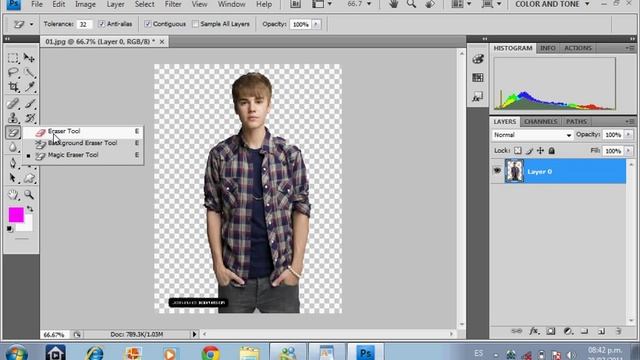Open the status bar info arrow
Viewport: 640px width, 360px height.
click(x=194, y=334)
